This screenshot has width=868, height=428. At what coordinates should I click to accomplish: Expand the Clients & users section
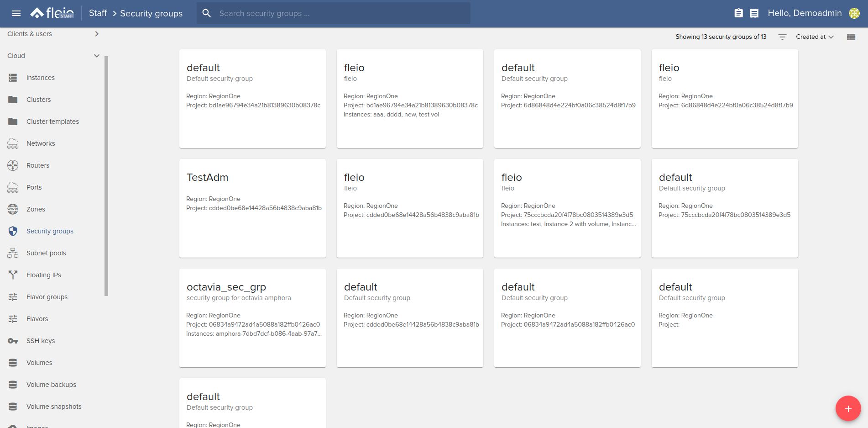tap(96, 33)
